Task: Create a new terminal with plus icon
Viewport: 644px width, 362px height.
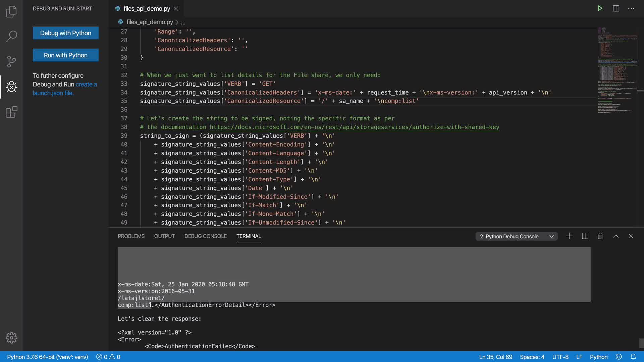Action: (569, 236)
